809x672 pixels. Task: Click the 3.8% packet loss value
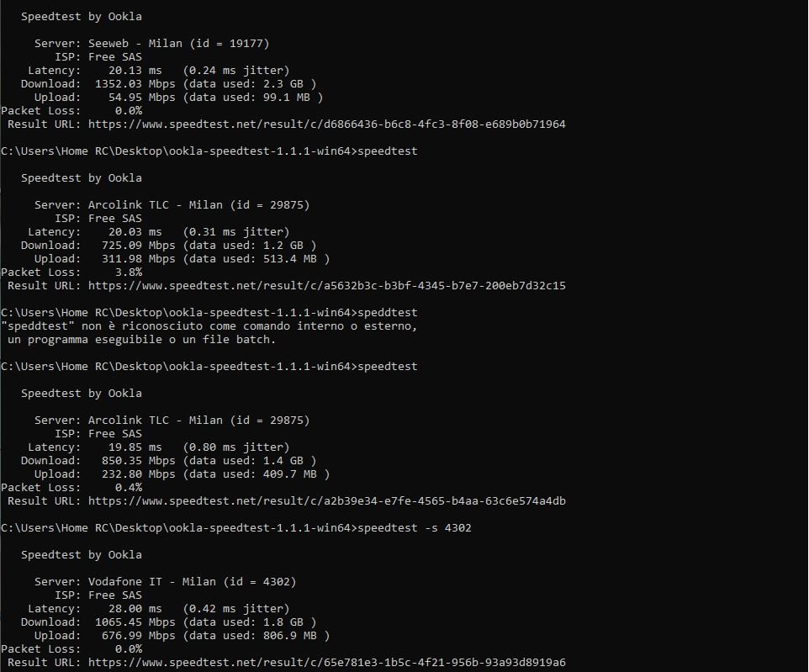(x=128, y=273)
